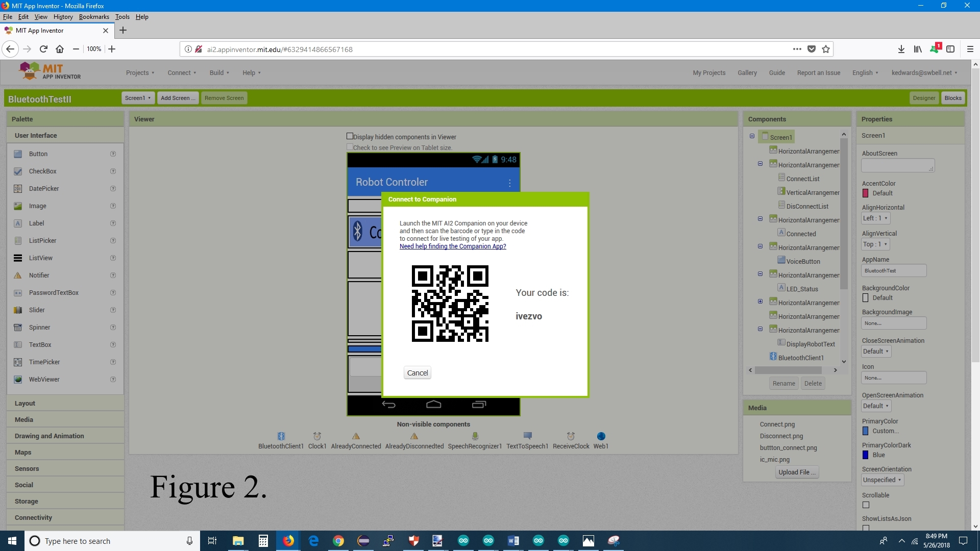Image resolution: width=980 pixels, height=551 pixels.
Task: Collapse the Screen1 tree node
Action: pos(752,136)
